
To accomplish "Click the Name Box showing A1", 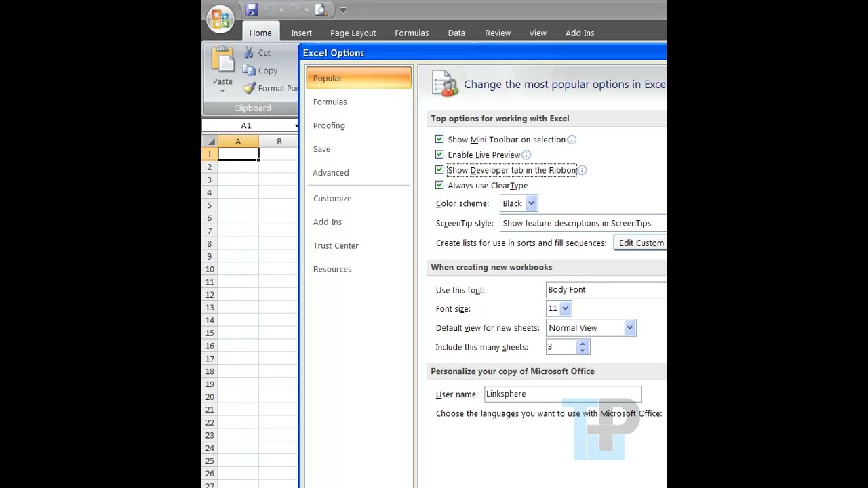I will pyautogui.click(x=247, y=126).
